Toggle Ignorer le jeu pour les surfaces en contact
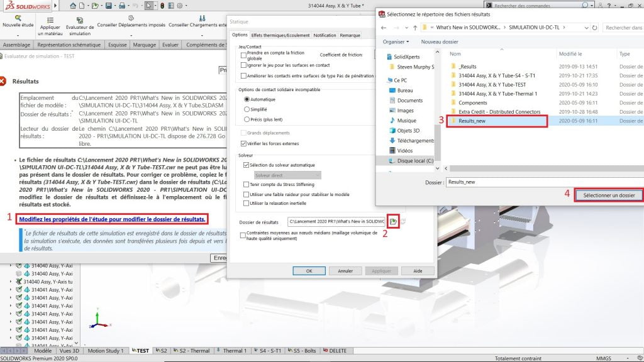The width and height of the screenshot is (644, 362). pos(243,65)
